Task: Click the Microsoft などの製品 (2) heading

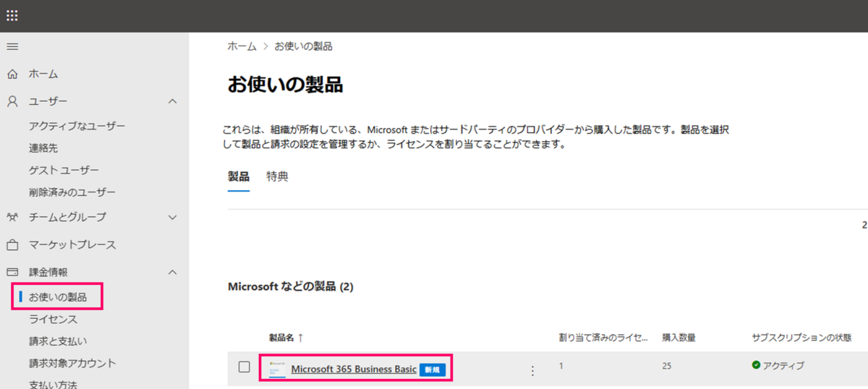Action: point(290,287)
